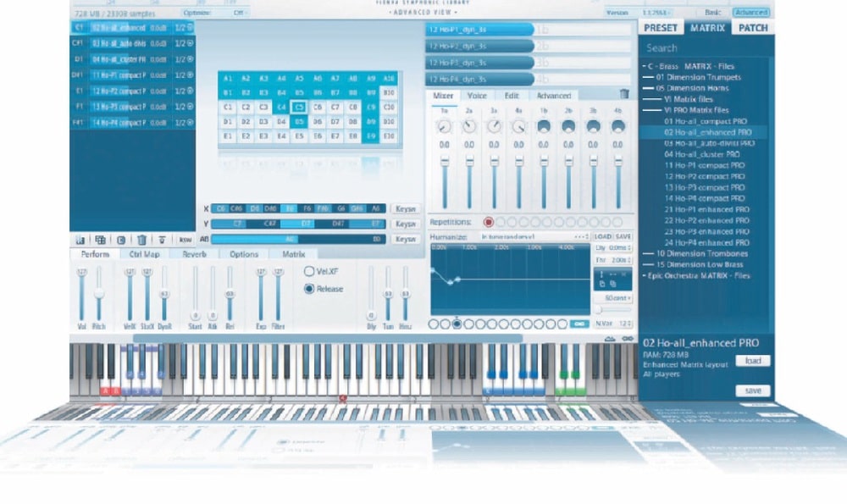Click the grid/table icon in matrix toolbar

click(101, 240)
